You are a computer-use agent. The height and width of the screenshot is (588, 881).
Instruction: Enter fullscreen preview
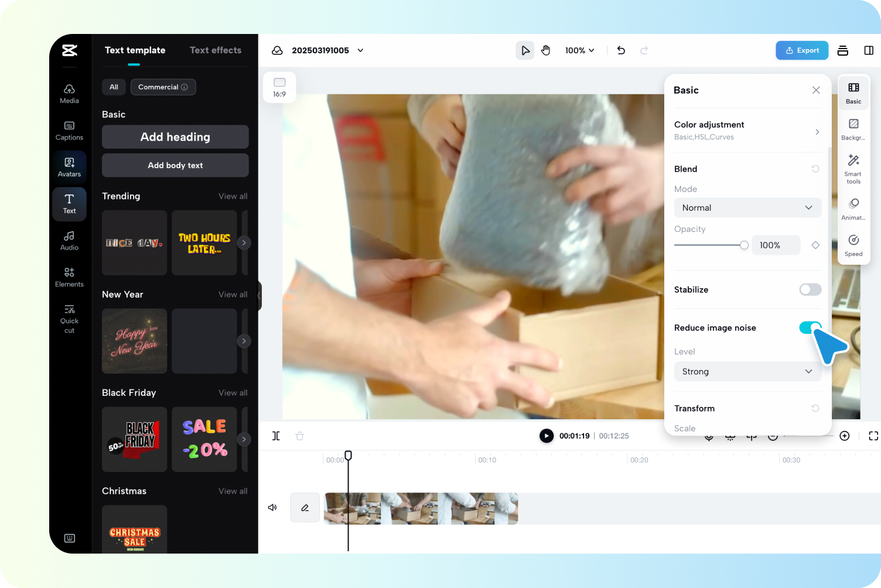click(x=873, y=436)
